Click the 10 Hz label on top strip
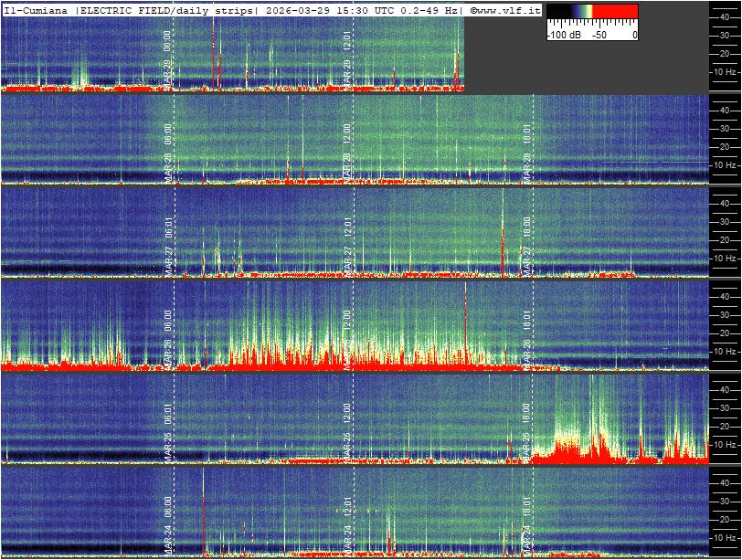This screenshot has height=560, width=742. 725,71
